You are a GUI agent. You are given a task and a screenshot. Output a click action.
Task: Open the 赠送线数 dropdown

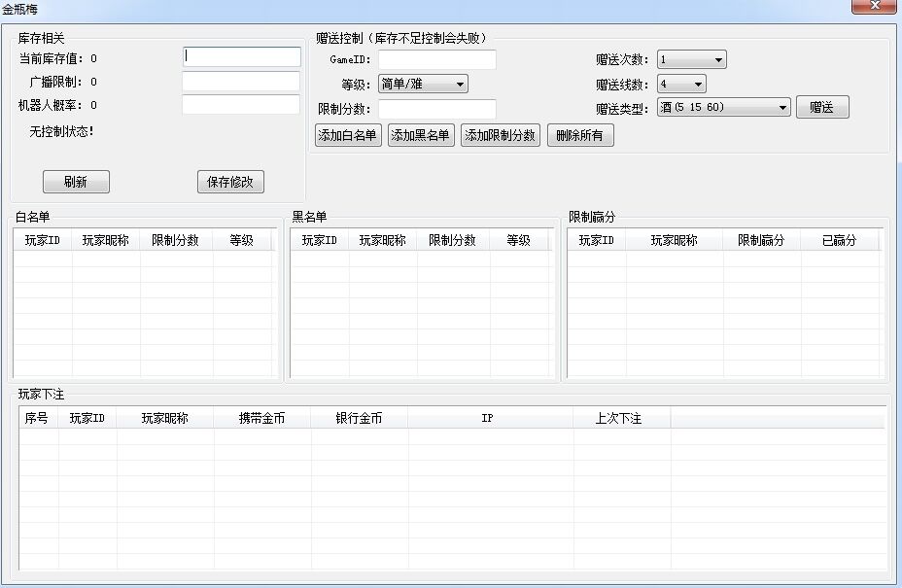click(x=681, y=85)
